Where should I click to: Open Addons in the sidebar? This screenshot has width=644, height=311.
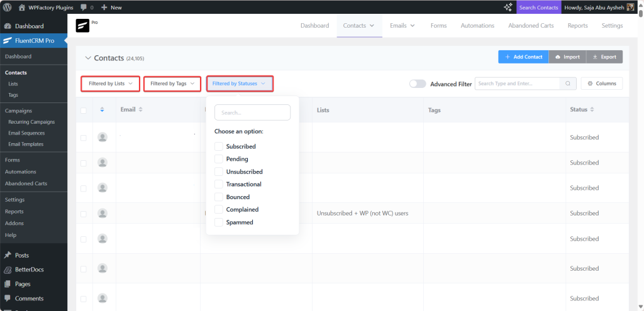pyautogui.click(x=14, y=223)
